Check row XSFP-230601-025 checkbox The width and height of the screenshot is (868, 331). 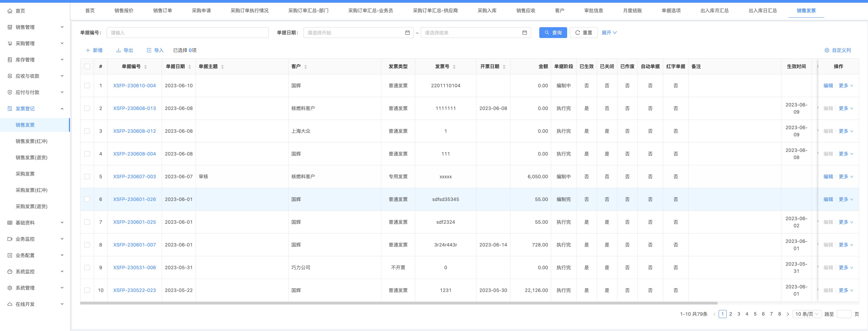[x=87, y=222]
